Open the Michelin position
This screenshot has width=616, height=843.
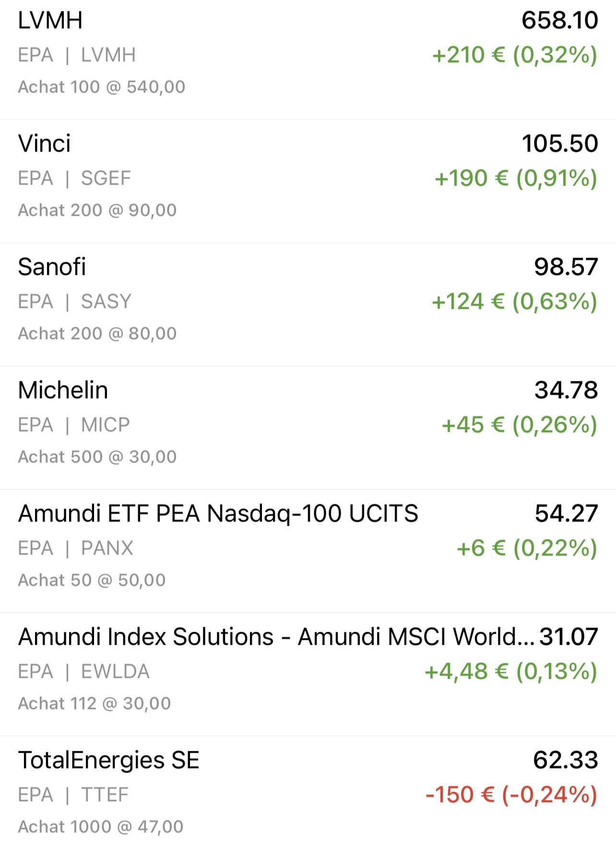(x=63, y=390)
